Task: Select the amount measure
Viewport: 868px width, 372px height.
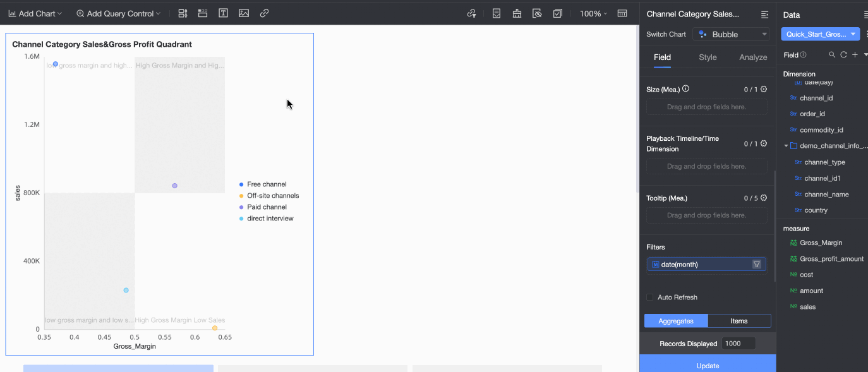Action: (x=811, y=291)
